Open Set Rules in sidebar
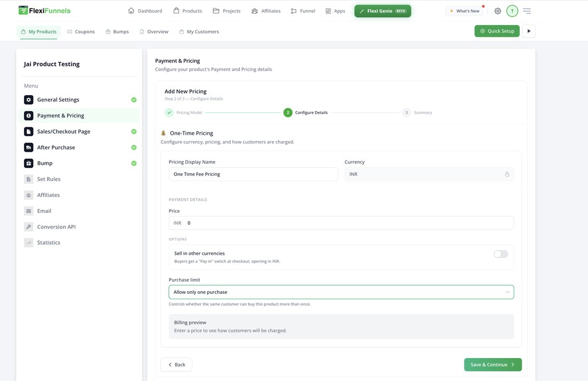Screen dimensions: 588x381 [x=79, y=179]
